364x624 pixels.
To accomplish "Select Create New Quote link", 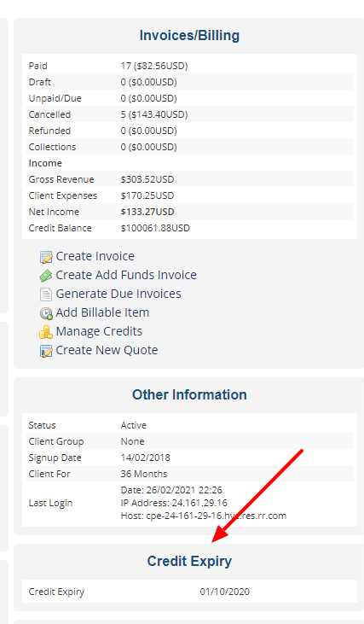I will coord(107,350).
